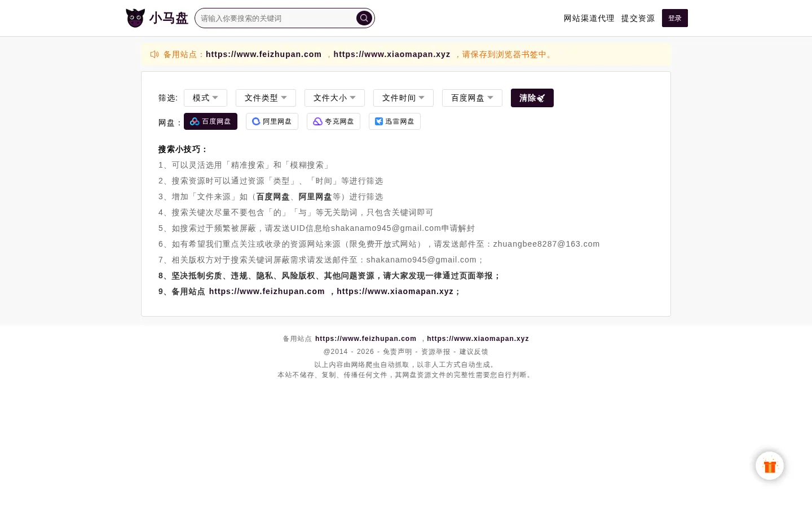
Task: Open the 免责声明 footer link
Action: click(398, 352)
